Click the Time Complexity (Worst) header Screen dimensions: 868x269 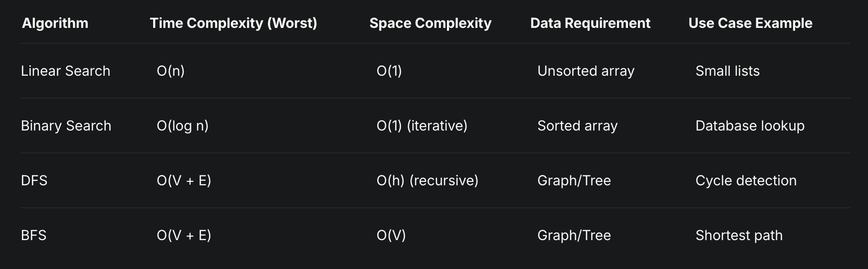[x=233, y=23]
